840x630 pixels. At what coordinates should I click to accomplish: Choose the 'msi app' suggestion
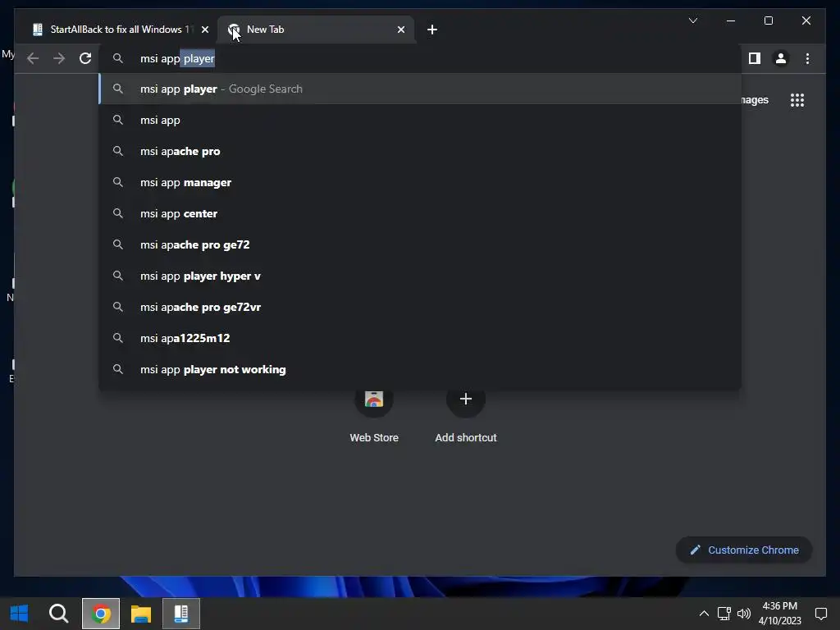tap(421, 120)
